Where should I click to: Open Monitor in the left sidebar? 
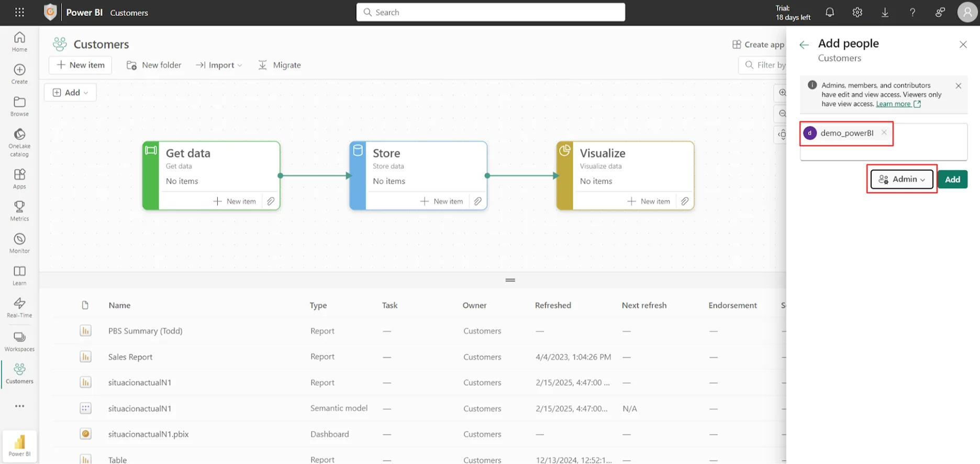[19, 243]
